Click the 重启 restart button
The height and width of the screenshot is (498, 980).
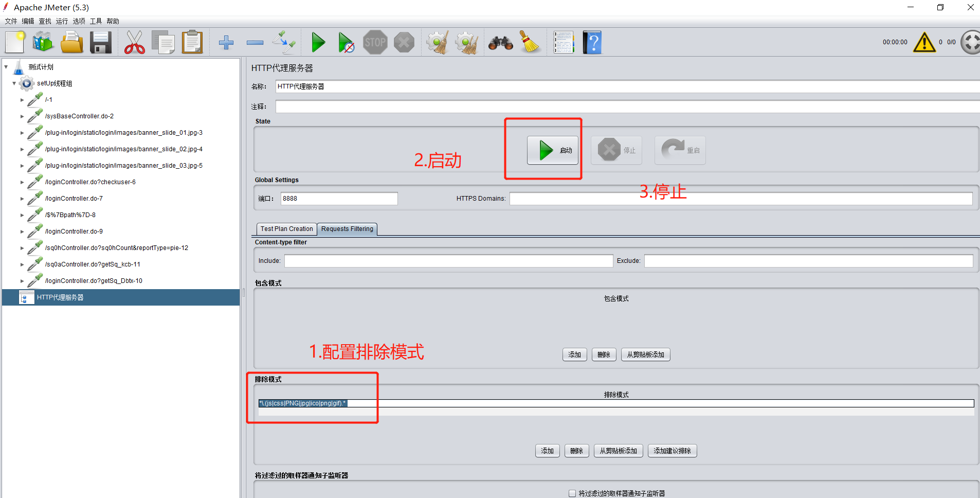click(680, 150)
